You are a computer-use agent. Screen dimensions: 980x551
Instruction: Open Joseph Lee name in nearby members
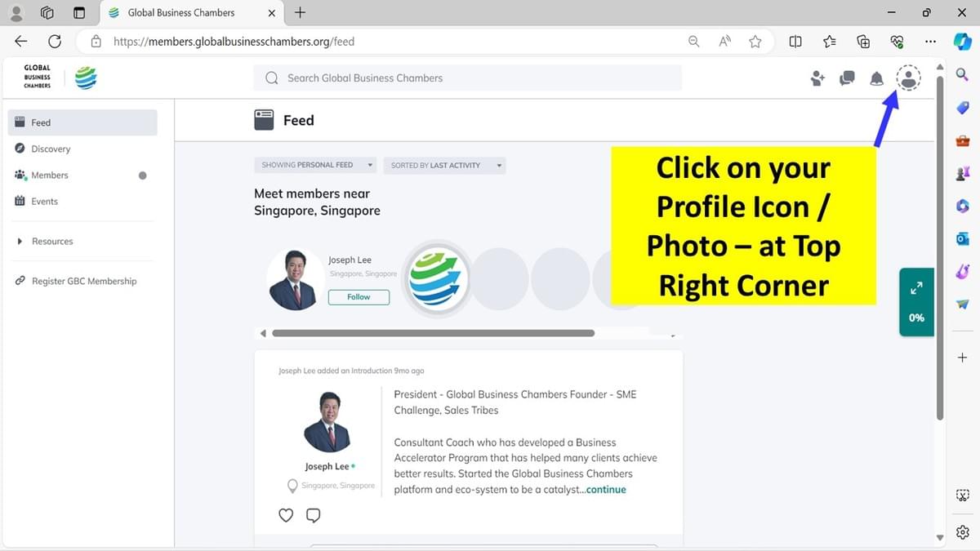[350, 260]
